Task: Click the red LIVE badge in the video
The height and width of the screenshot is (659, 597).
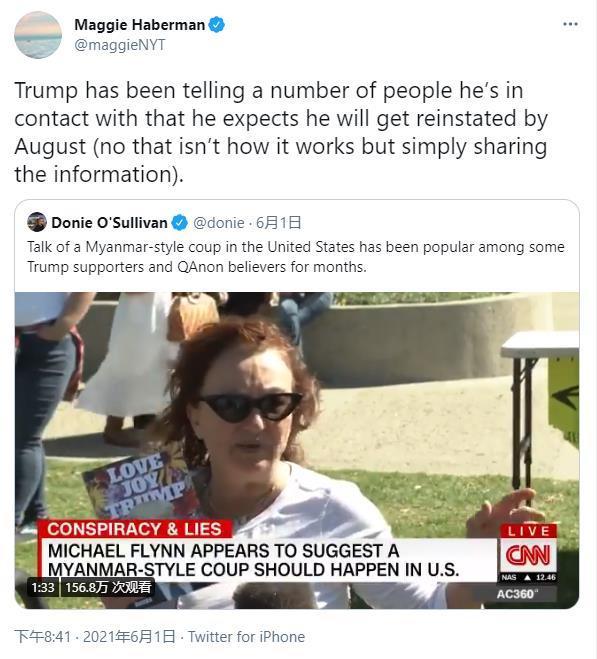Action: 528,531
